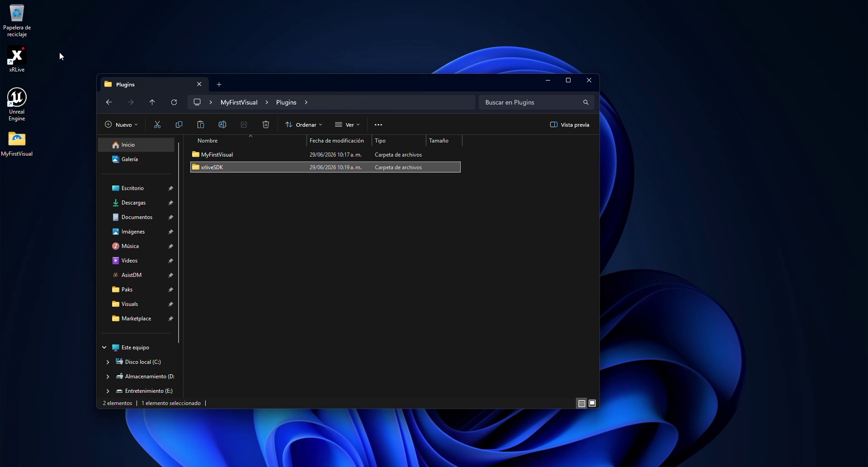
Task: Open Galería in navigation pane
Action: tap(137, 159)
